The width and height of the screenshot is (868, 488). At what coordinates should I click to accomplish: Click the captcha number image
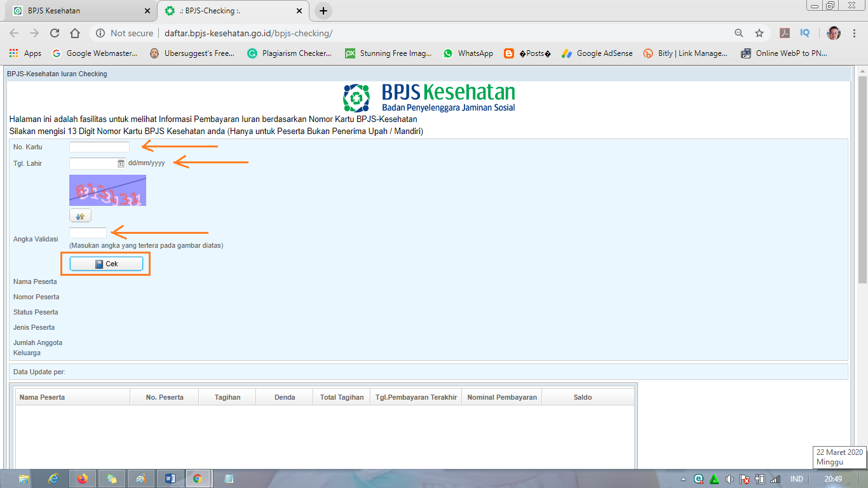[x=107, y=191]
